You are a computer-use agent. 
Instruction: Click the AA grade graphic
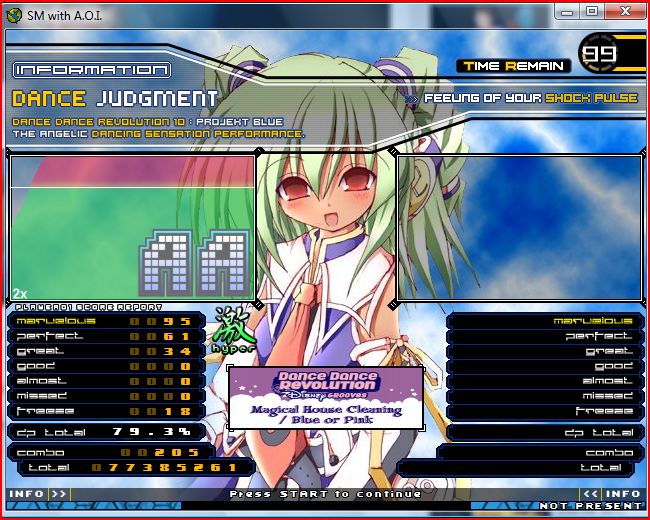pos(195,263)
